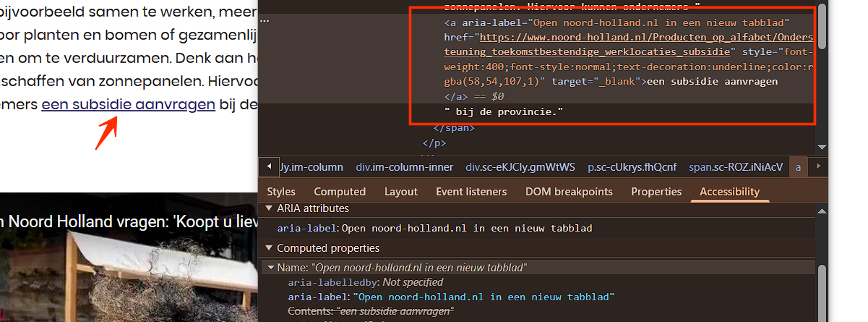Select the DOM breakpoints tab
This screenshot has width=868, height=322.
tap(569, 192)
